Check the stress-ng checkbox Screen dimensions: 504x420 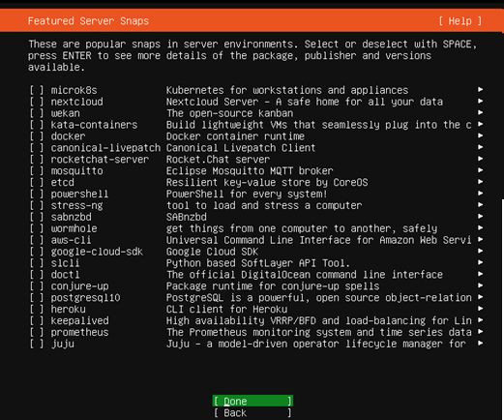tap(37, 205)
